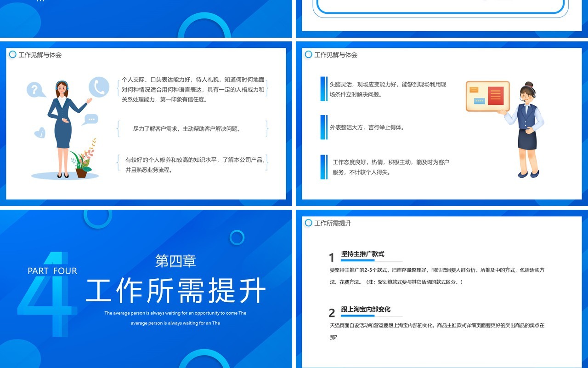Click the paragraph starting "有较好的个人修养"
Screen dimensions: 588x368
tap(196, 165)
